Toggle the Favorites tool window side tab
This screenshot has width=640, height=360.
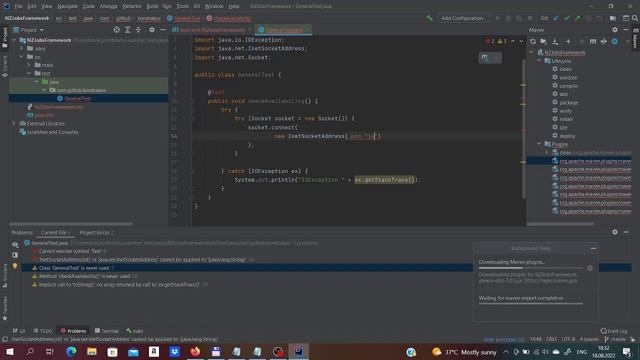(4, 308)
